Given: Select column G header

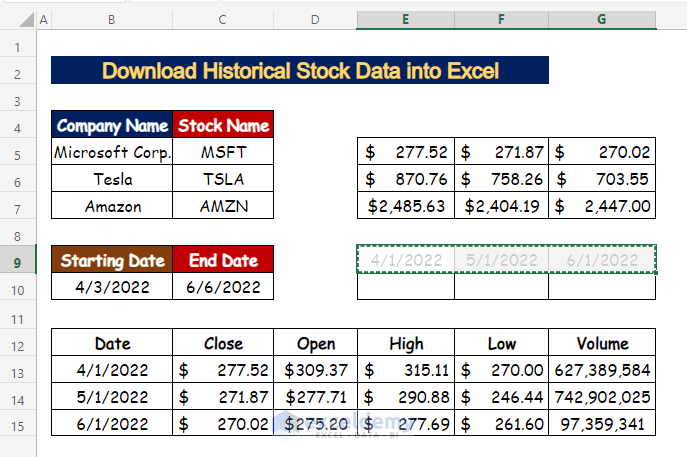Looking at the screenshot, I should pyautogui.click(x=602, y=20).
